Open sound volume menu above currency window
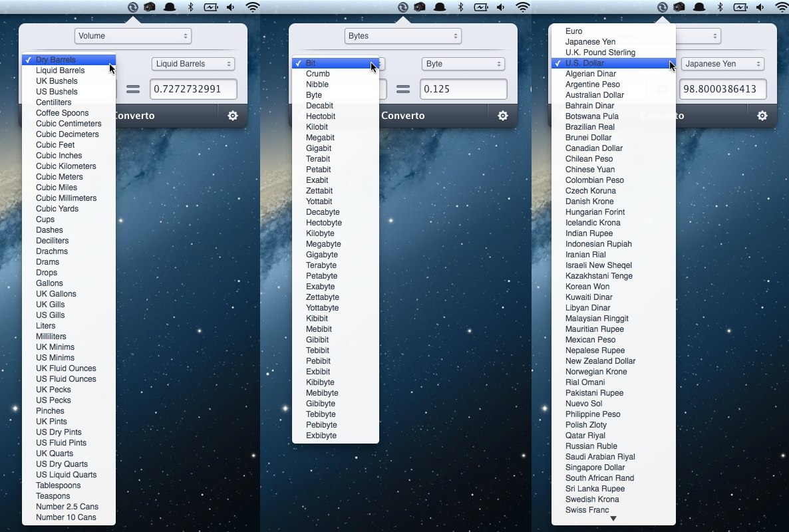The width and height of the screenshot is (789, 532). [760, 7]
